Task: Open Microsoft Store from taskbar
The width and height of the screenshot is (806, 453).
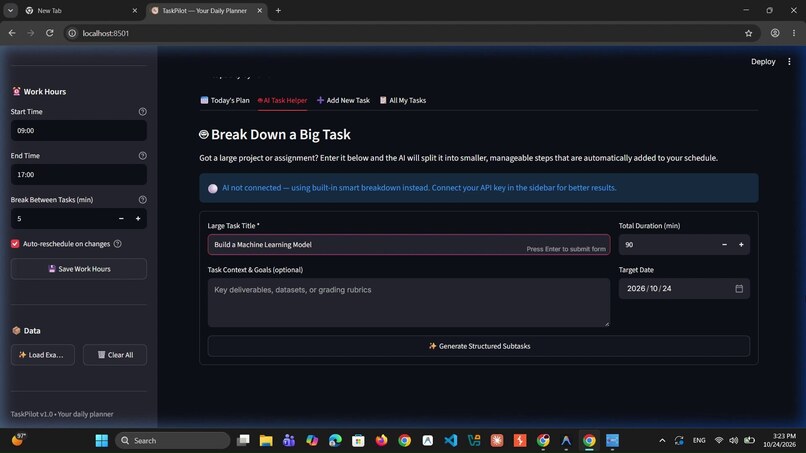Action: 358,441
